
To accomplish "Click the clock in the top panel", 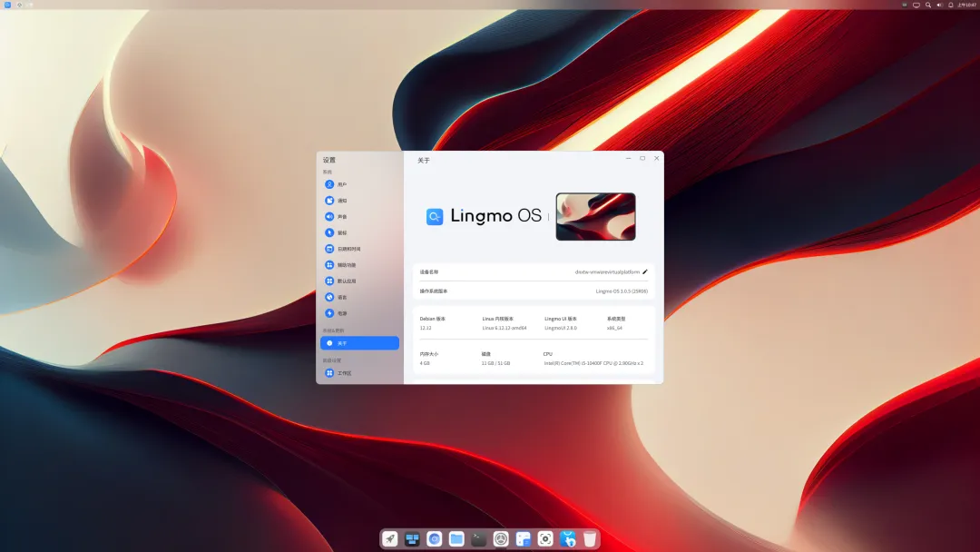I will 967,5.
